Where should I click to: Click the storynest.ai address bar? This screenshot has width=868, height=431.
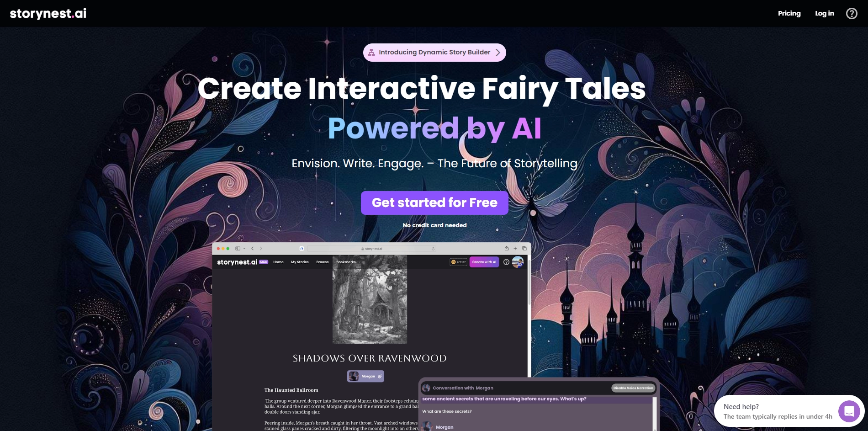pos(373,249)
